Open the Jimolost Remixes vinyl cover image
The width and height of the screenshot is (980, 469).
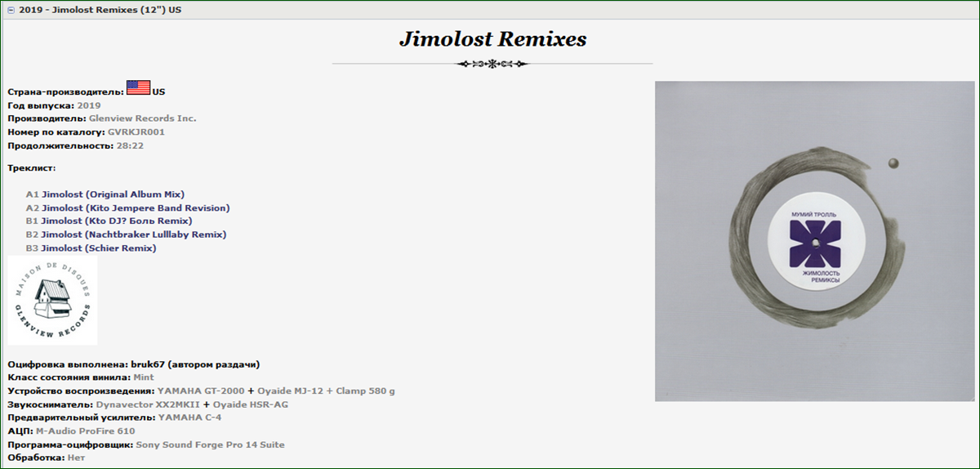click(814, 241)
